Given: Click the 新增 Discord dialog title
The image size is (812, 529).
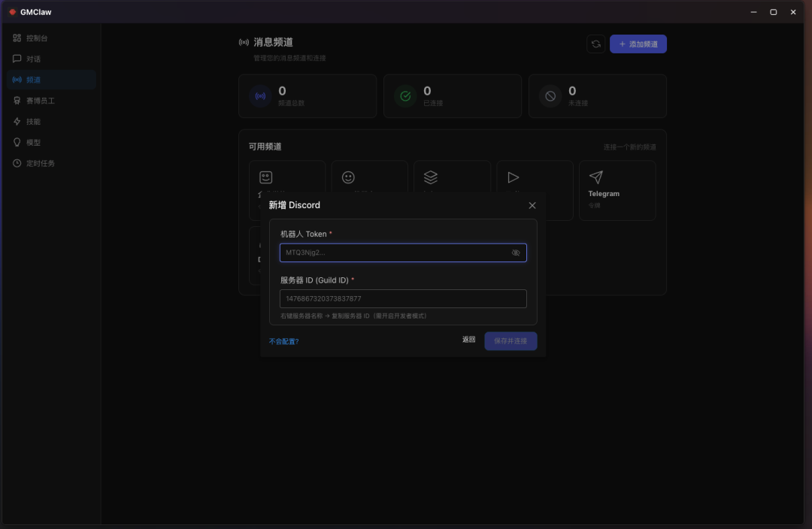Looking at the screenshot, I should click(294, 205).
